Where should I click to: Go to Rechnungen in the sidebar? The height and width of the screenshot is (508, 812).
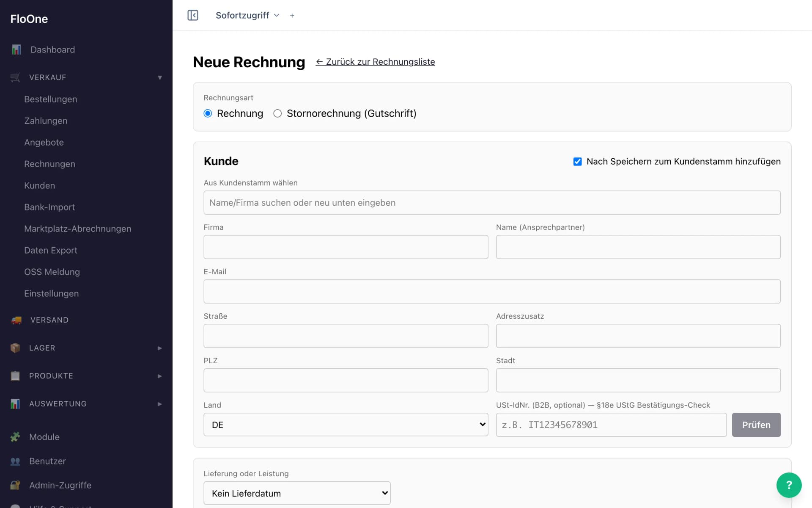pyautogui.click(x=49, y=164)
